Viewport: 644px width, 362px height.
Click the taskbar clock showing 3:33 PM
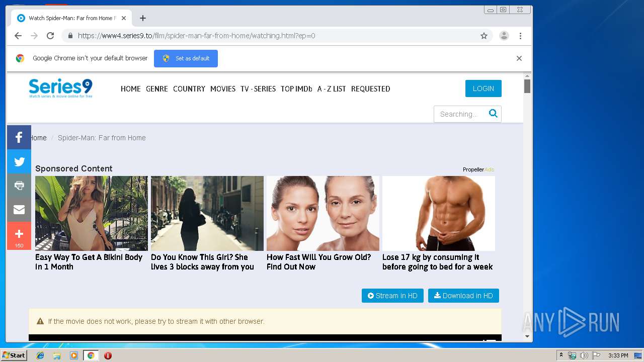(x=618, y=355)
